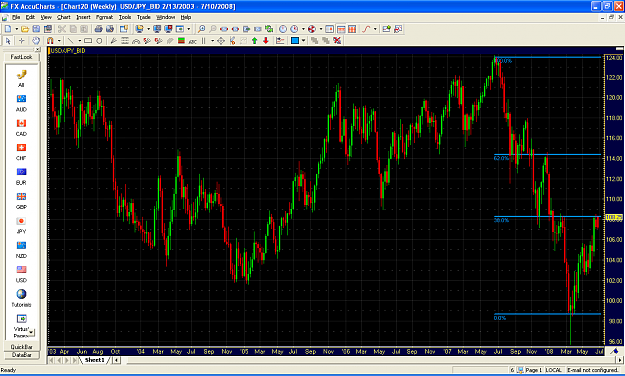Select the AUD currency flag
Viewport: 625px width, 376px height.
click(21, 103)
